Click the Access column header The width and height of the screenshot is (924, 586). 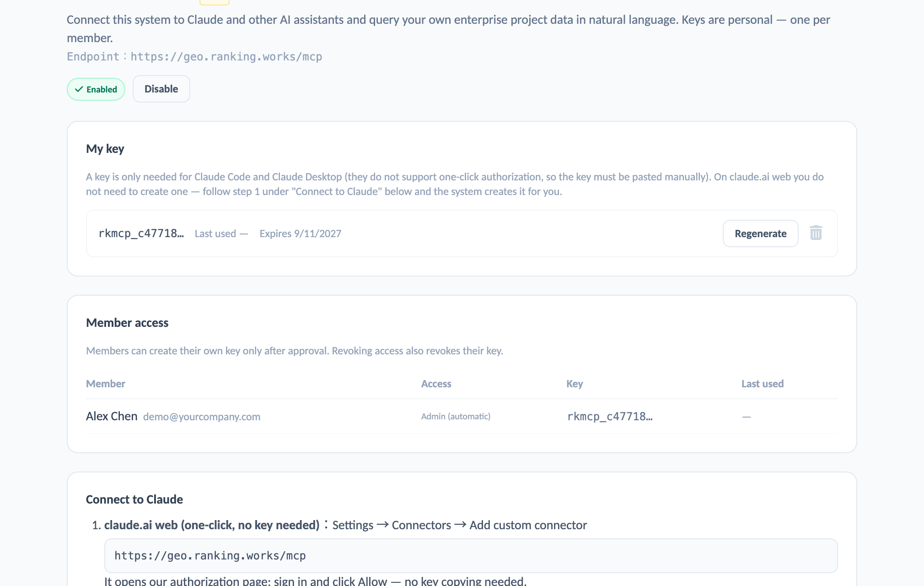click(436, 384)
